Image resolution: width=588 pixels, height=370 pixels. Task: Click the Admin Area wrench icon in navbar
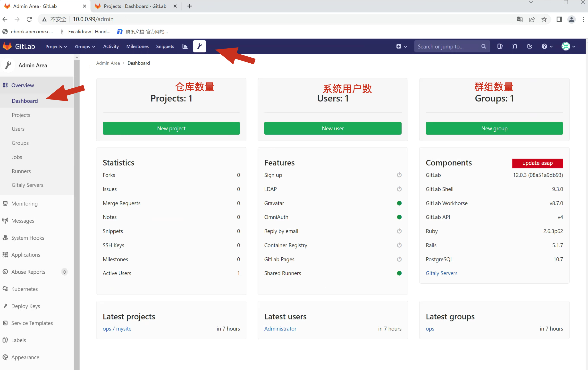click(199, 46)
